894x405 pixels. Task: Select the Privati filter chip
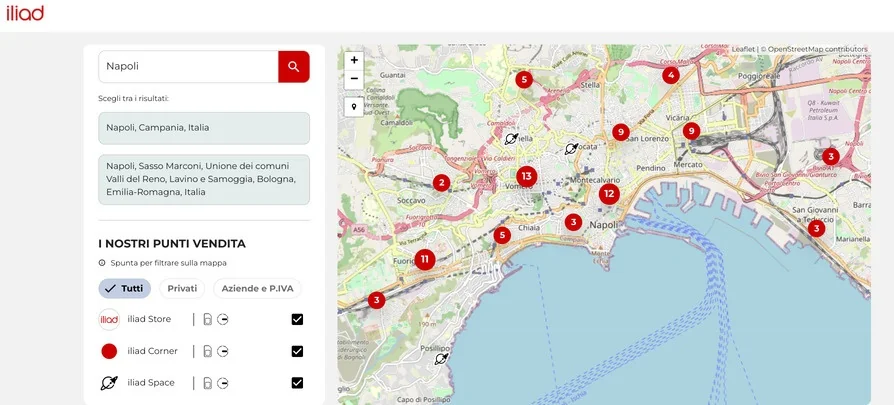coord(182,289)
